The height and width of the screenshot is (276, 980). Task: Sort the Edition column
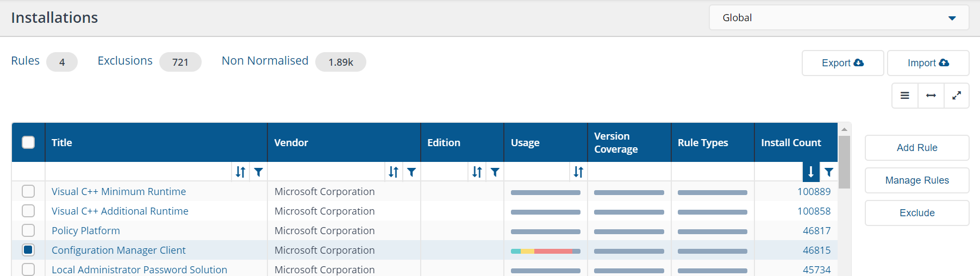click(477, 172)
